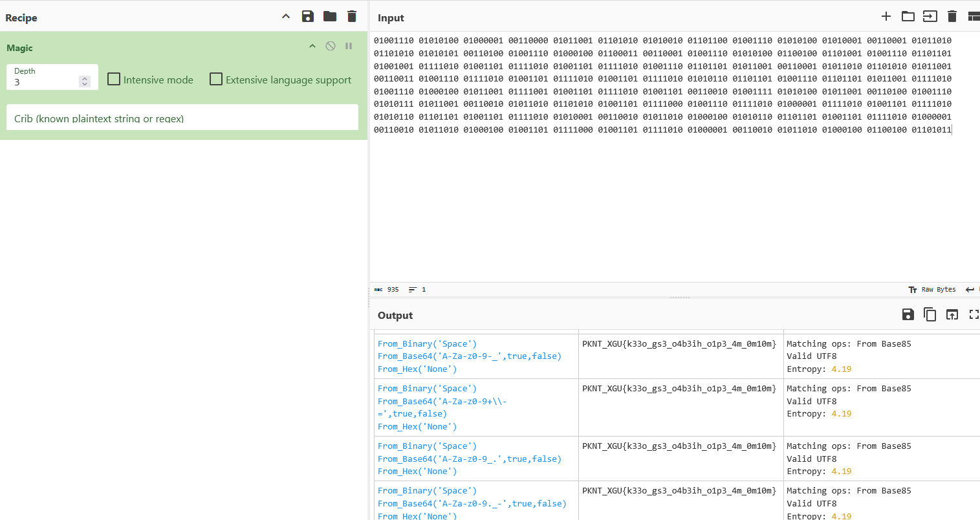This screenshot has width=980, height=520.
Task: Add a new input tab
Action: tap(886, 16)
